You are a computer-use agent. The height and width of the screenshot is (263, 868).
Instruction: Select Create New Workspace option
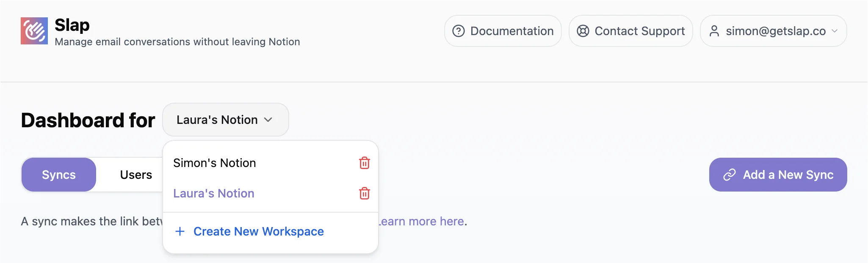pyautogui.click(x=258, y=231)
